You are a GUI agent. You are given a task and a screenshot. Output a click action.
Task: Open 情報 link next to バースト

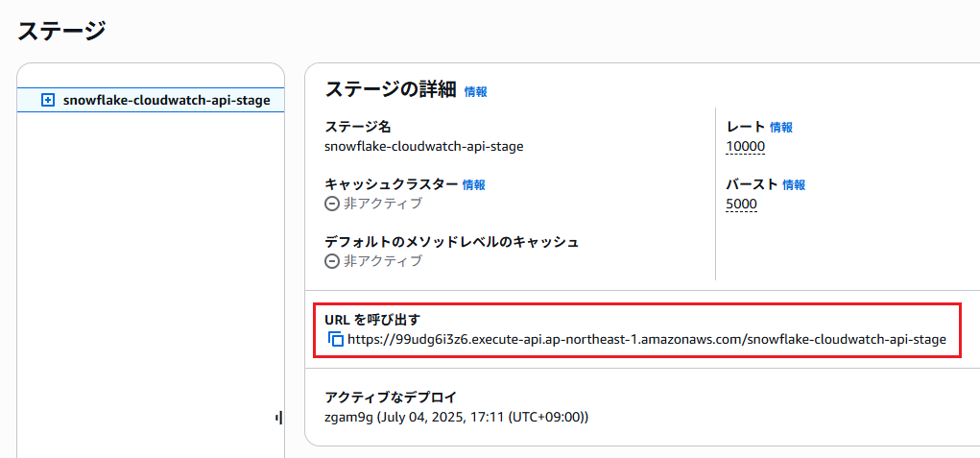click(794, 185)
